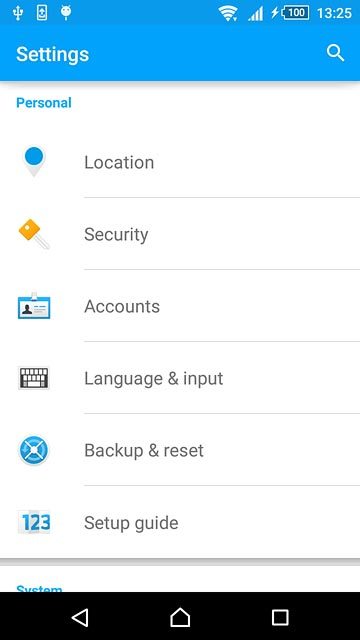Tap the Home navigation button
Image resolution: width=360 pixels, height=640 pixels.
pyautogui.click(x=180, y=617)
